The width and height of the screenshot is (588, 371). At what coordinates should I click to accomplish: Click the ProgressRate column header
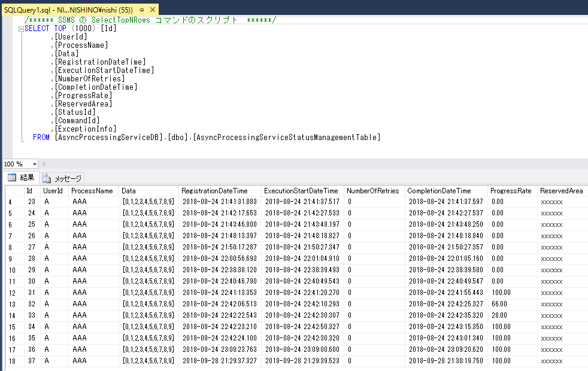click(x=511, y=191)
